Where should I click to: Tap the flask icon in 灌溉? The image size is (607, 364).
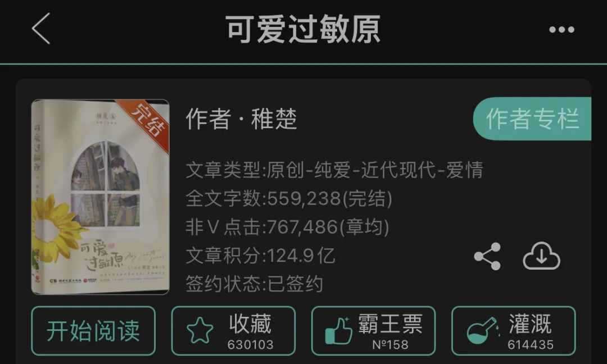[482, 331]
